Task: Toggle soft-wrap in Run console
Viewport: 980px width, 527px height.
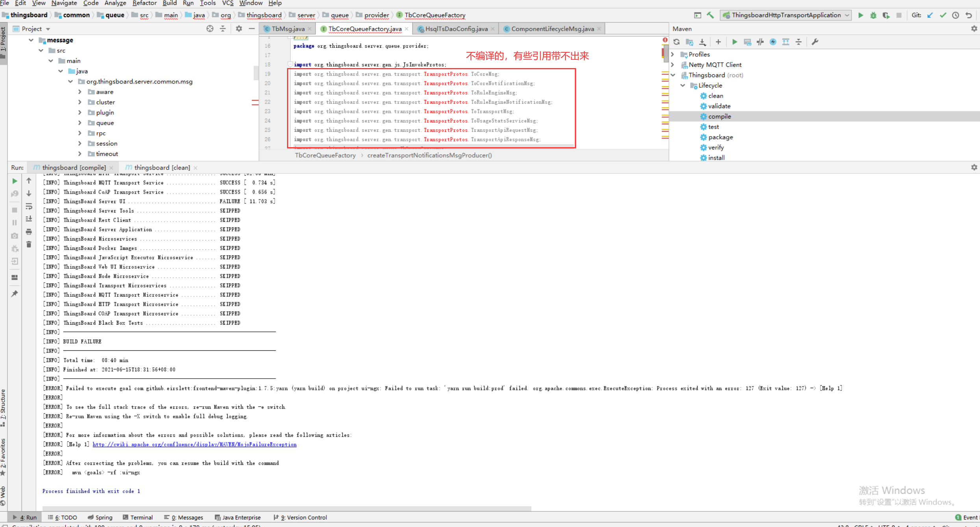Action: (x=29, y=206)
